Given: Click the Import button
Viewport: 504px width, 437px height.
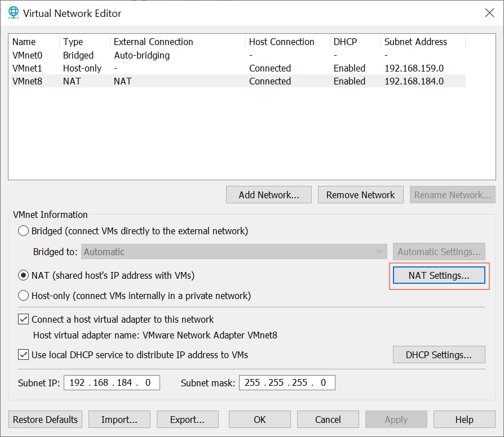Looking at the screenshot, I should pyautogui.click(x=120, y=420).
